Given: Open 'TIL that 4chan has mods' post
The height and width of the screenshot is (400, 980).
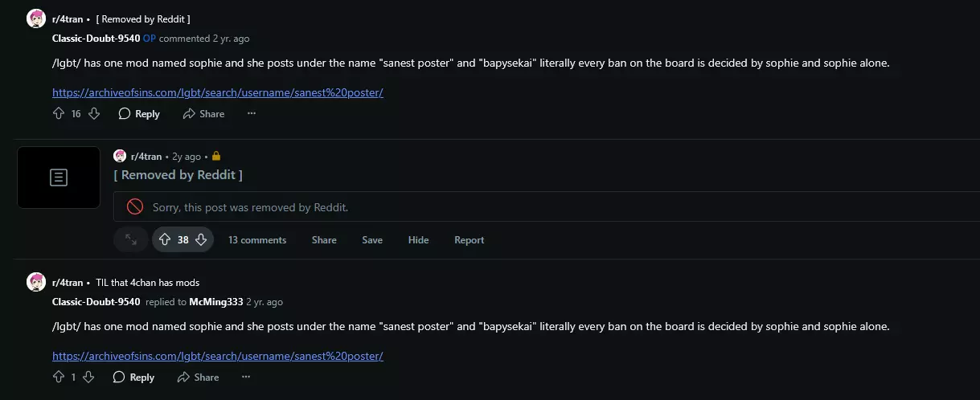Looking at the screenshot, I should pos(148,283).
